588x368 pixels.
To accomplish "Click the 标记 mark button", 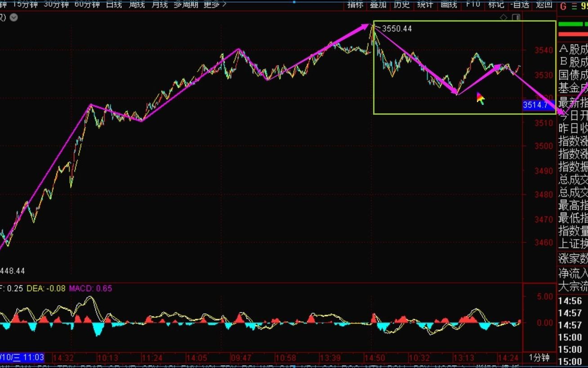I will click(x=496, y=4).
